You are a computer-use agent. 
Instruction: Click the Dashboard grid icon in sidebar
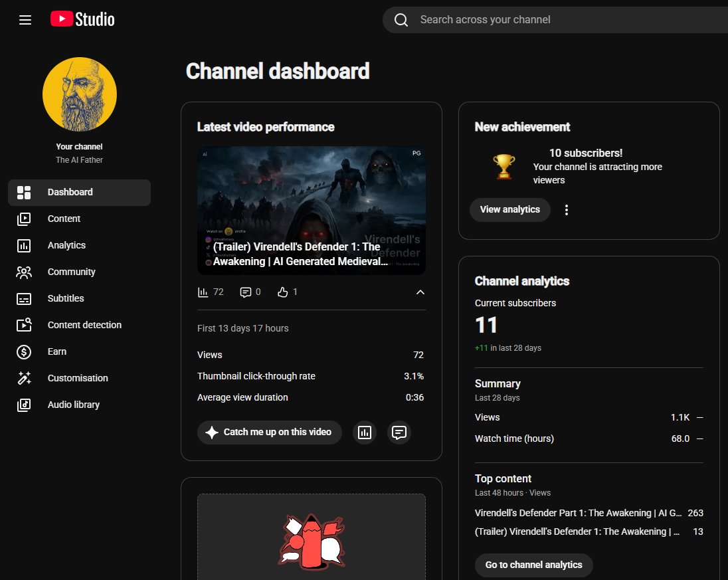(x=24, y=192)
